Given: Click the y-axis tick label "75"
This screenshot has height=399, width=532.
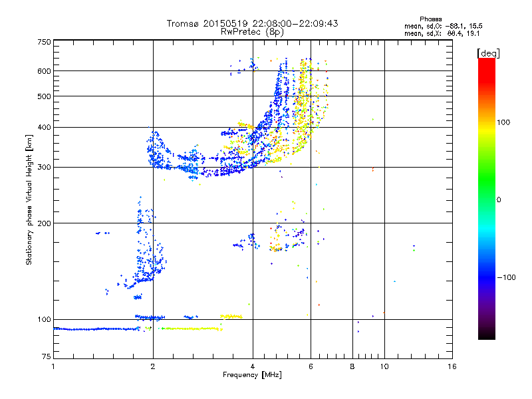Looking at the screenshot, I should click(x=47, y=356).
